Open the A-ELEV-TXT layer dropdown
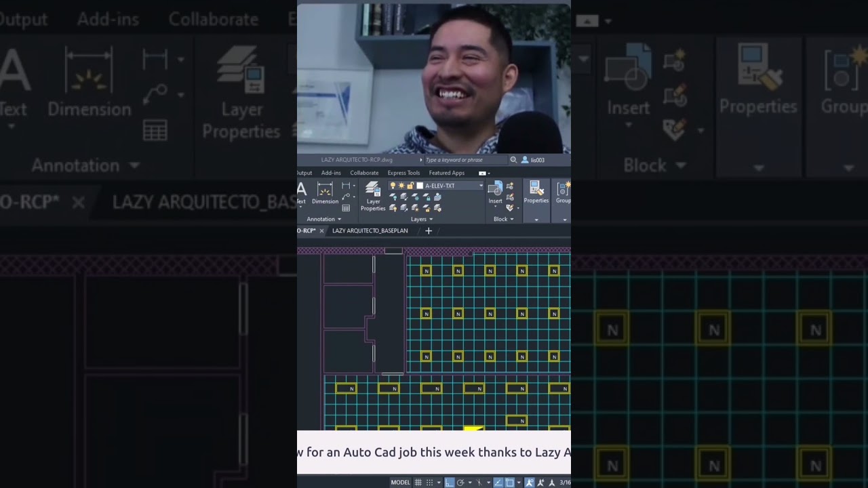 click(x=481, y=186)
